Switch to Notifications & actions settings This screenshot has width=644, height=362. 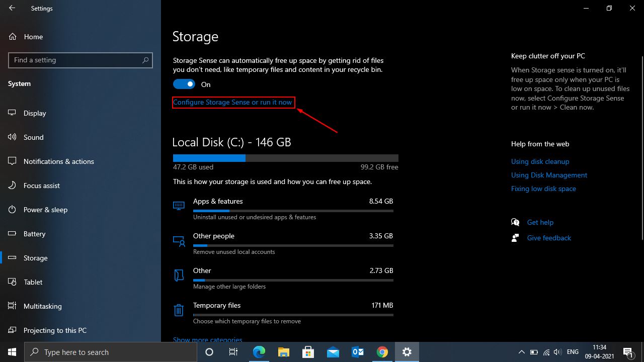(58, 161)
